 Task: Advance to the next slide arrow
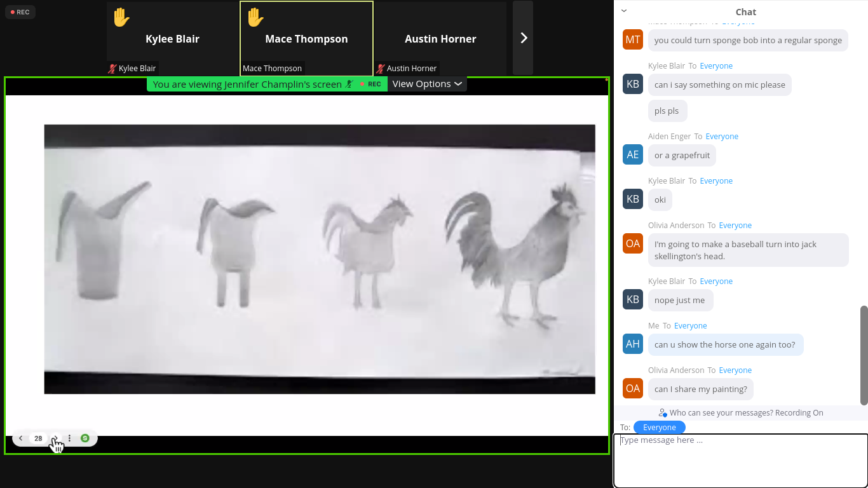pyautogui.click(x=56, y=438)
